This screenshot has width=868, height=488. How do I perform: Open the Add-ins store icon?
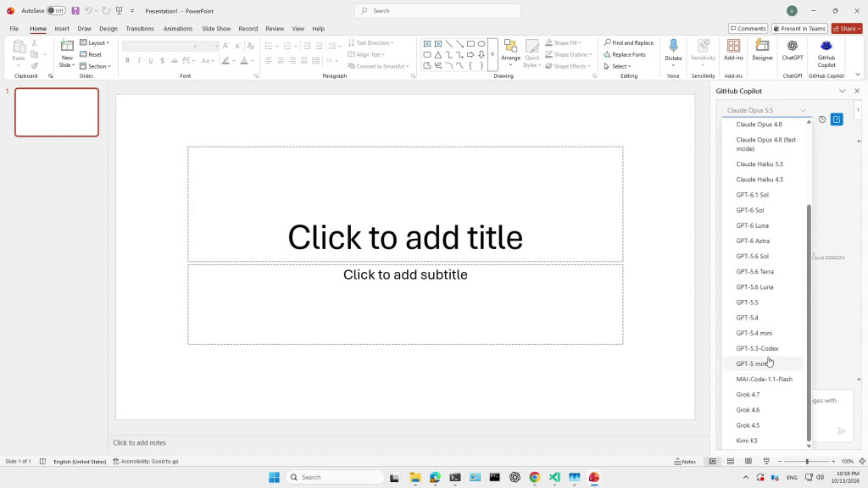733,50
